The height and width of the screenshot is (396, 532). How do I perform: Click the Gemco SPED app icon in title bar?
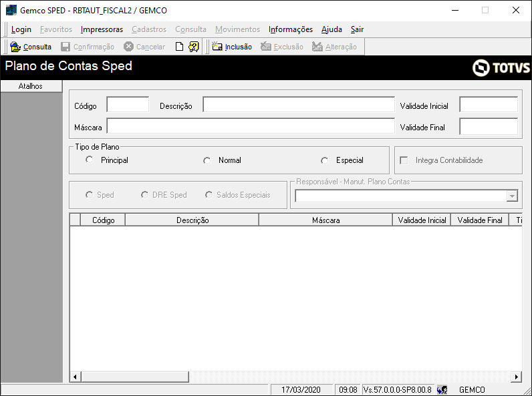click(x=11, y=10)
